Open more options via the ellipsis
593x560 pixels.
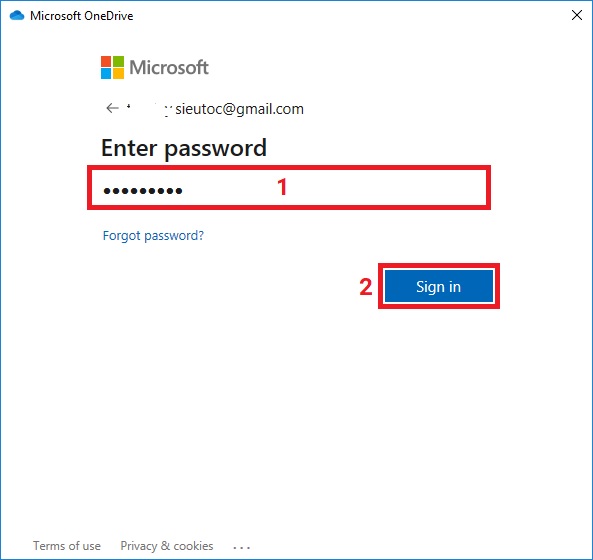241,547
